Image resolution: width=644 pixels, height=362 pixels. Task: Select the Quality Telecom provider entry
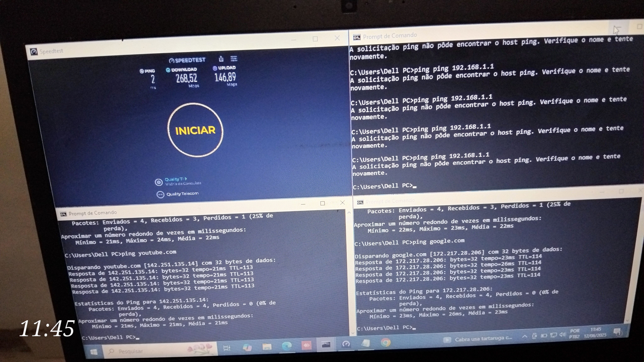182,194
